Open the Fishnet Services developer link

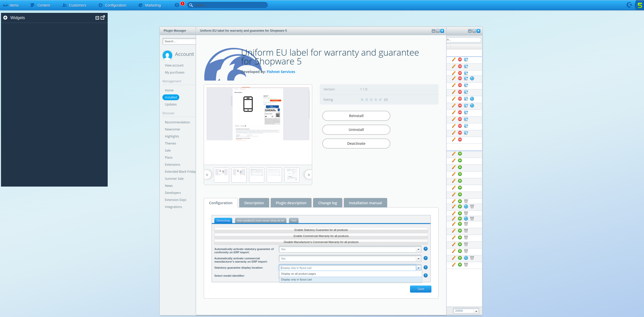[x=281, y=72]
